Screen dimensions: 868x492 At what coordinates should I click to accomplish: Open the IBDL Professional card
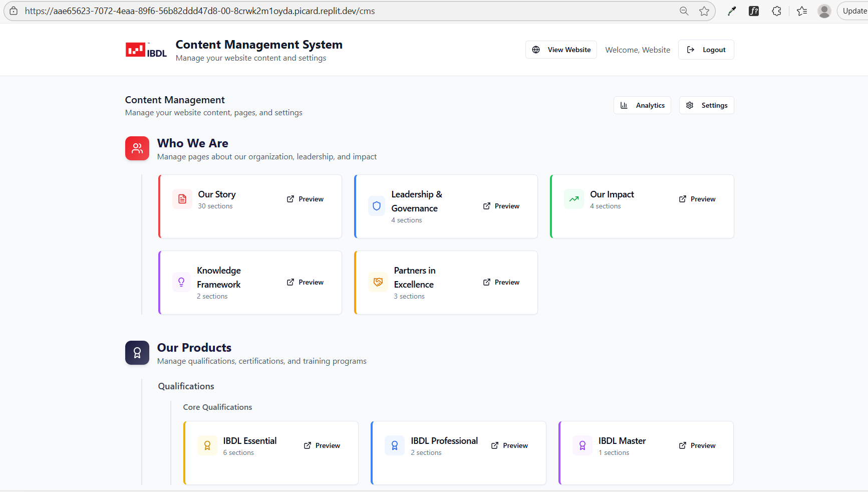444,441
